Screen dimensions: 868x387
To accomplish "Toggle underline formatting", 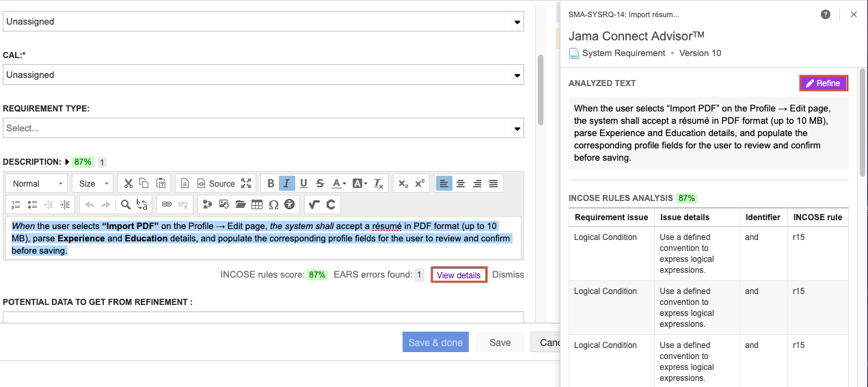I will click(x=303, y=183).
